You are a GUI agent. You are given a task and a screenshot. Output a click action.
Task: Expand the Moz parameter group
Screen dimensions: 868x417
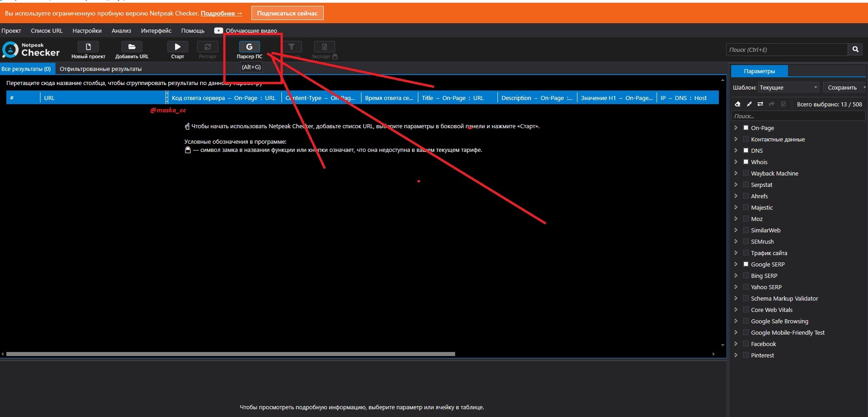click(x=736, y=219)
